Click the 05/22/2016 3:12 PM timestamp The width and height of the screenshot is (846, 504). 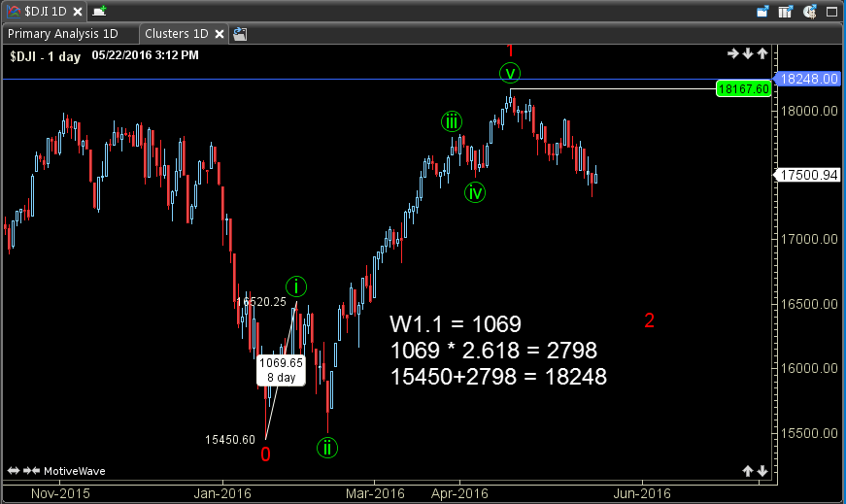[145, 55]
